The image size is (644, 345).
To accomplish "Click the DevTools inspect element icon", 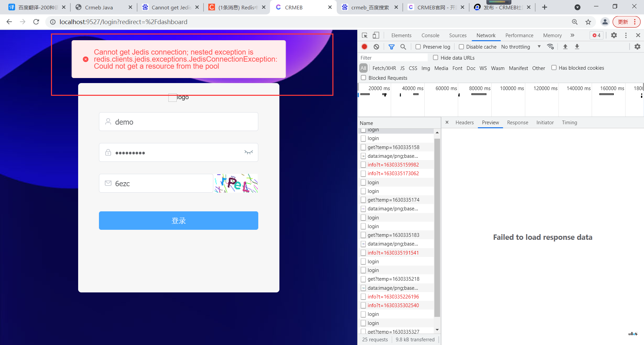I will pos(365,35).
